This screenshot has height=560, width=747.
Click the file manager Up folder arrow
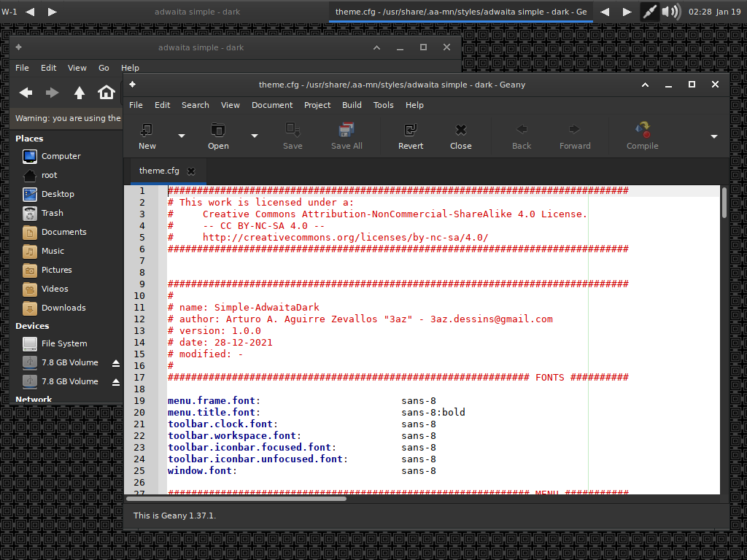pyautogui.click(x=80, y=93)
